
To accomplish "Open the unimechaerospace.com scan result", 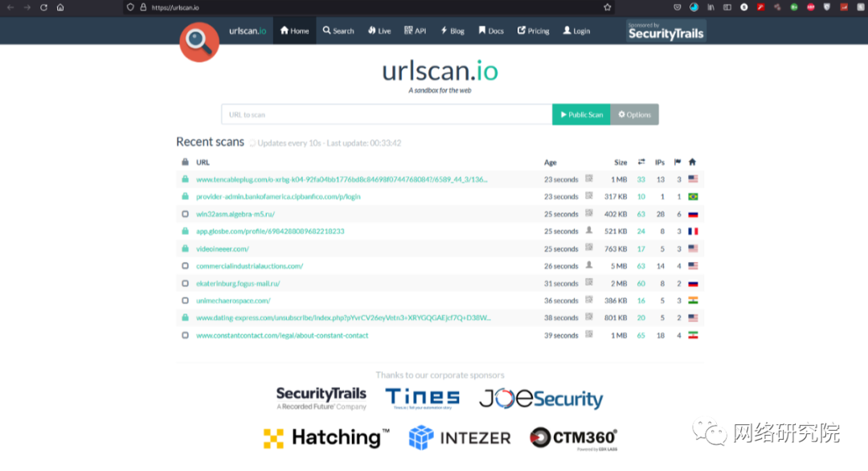I will pos(233,301).
